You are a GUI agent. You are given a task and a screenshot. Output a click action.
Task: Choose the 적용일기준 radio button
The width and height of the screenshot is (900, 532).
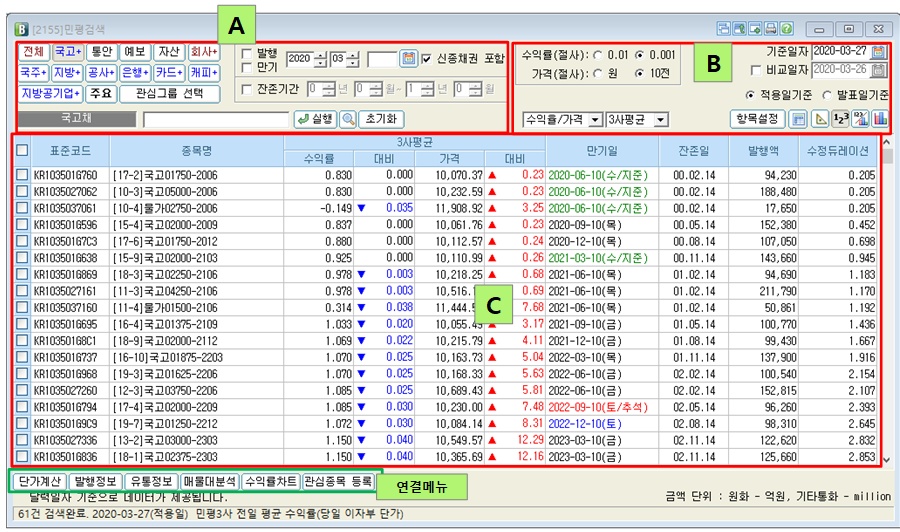pos(750,95)
